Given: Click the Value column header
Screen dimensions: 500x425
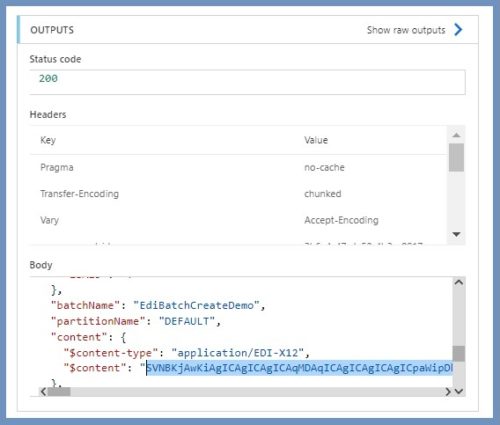Looking at the screenshot, I should pos(316,140).
